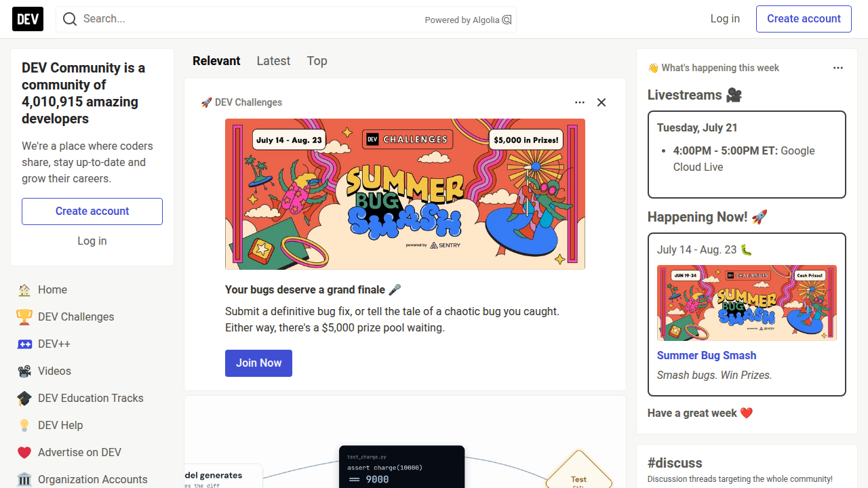Dismiss the DEV Challenges banner
Screen dimensions: 868x488
pos(601,102)
